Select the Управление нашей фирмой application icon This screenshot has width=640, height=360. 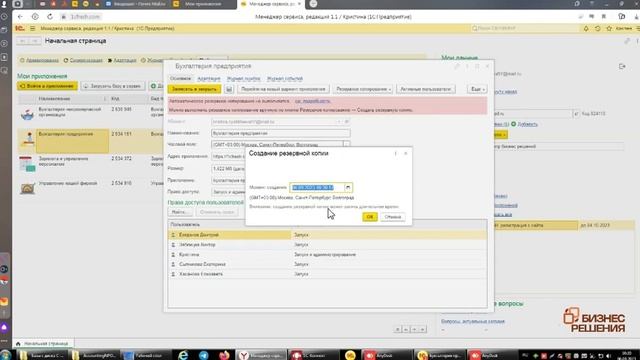click(27, 188)
